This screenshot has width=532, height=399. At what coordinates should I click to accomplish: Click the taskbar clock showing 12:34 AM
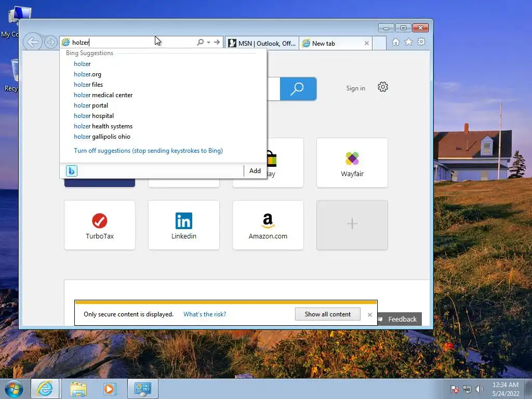pos(506,389)
